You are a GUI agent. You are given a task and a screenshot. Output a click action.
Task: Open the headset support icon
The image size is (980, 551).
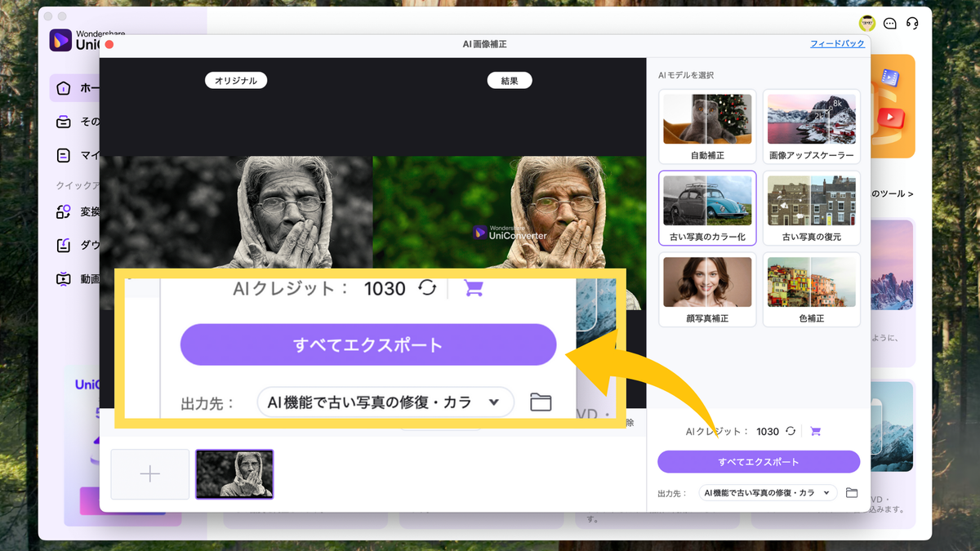coord(913,23)
